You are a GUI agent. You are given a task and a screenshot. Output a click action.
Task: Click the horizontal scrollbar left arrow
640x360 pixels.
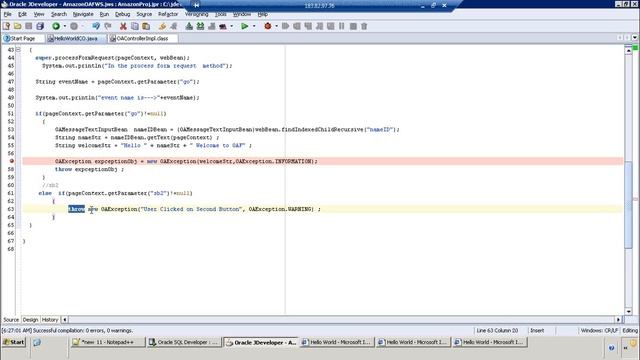(x=64, y=320)
